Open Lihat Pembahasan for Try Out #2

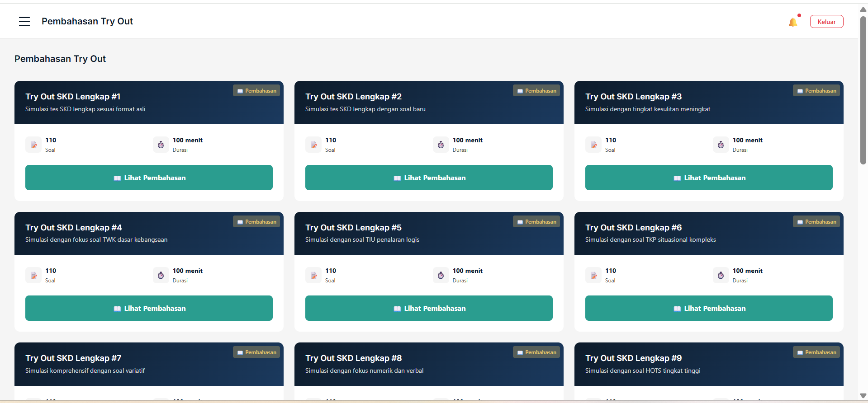coord(429,178)
